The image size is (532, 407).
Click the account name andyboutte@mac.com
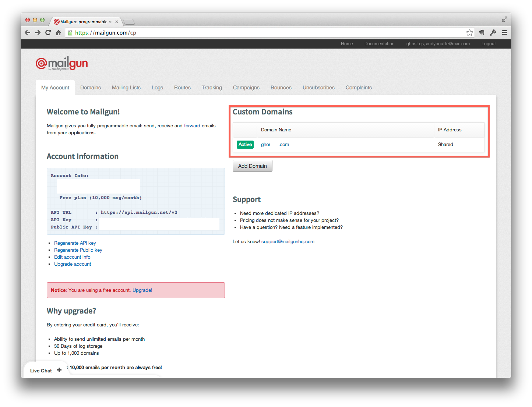click(x=438, y=44)
